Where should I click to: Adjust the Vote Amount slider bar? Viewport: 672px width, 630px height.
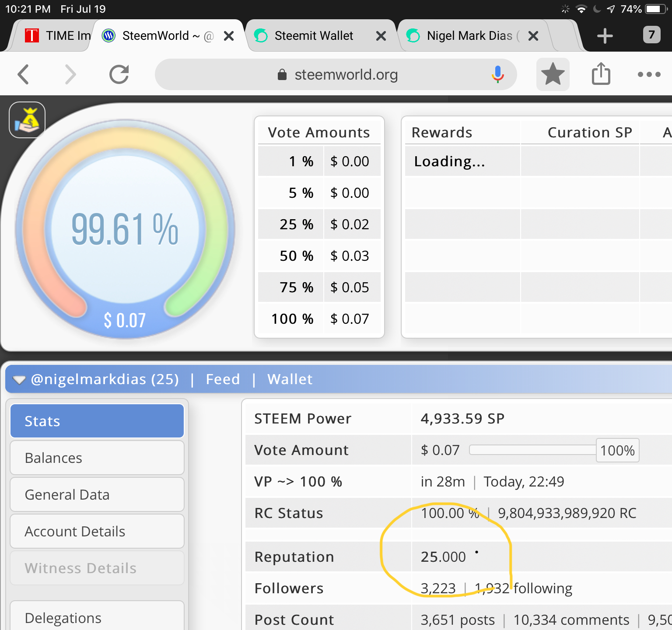click(532, 450)
